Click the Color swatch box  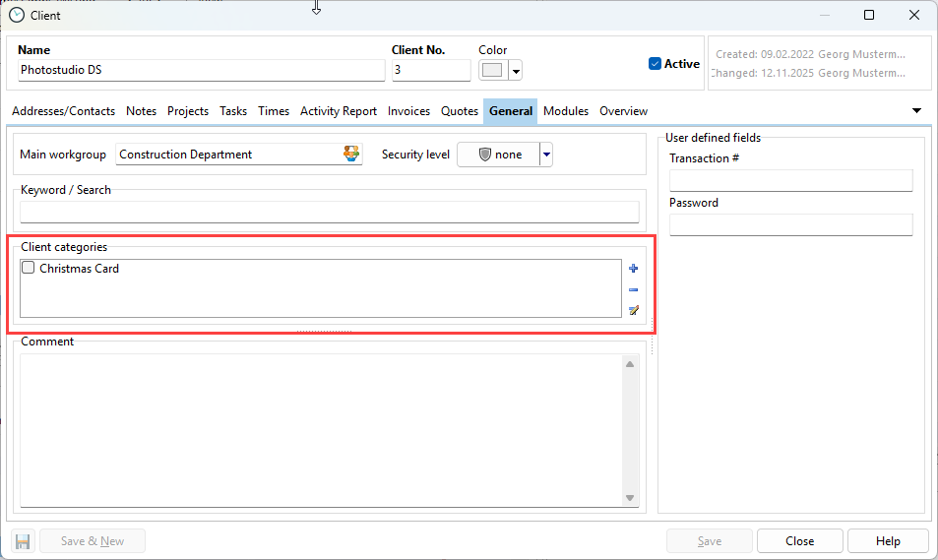pos(492,70)
